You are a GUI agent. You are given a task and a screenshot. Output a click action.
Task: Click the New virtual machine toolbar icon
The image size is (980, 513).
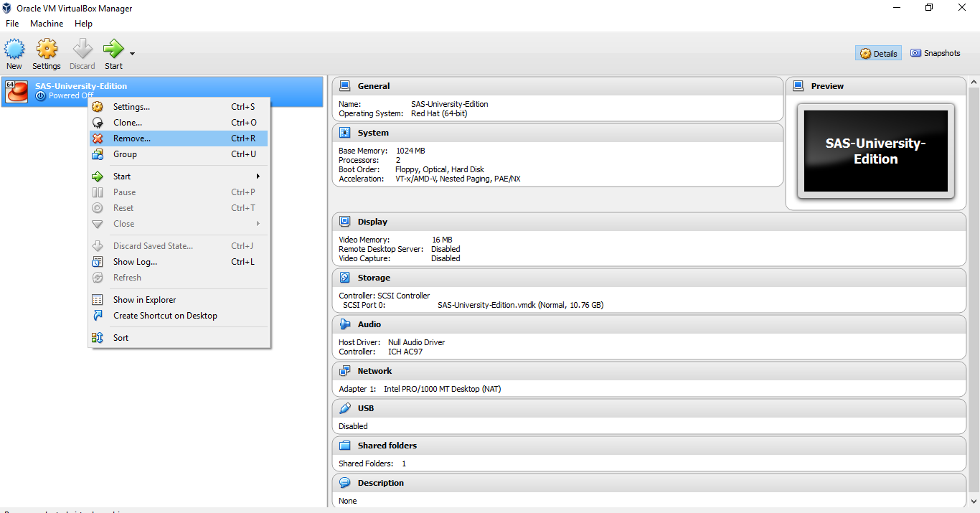[x=14, y=55]
